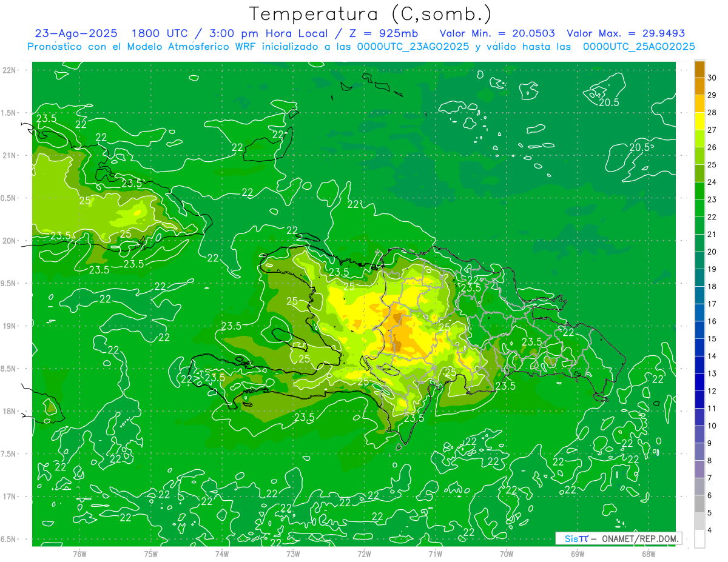Click the "19N" latitude axis label
Image resolution: width=728 pixels, height=562 pixels.
(x=9, y=326)
